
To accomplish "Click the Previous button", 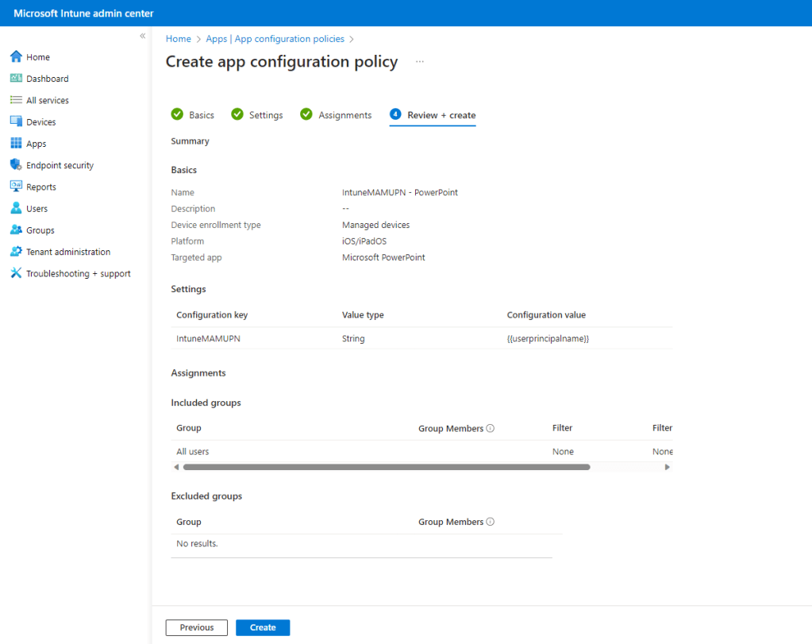I will point(196,627).
